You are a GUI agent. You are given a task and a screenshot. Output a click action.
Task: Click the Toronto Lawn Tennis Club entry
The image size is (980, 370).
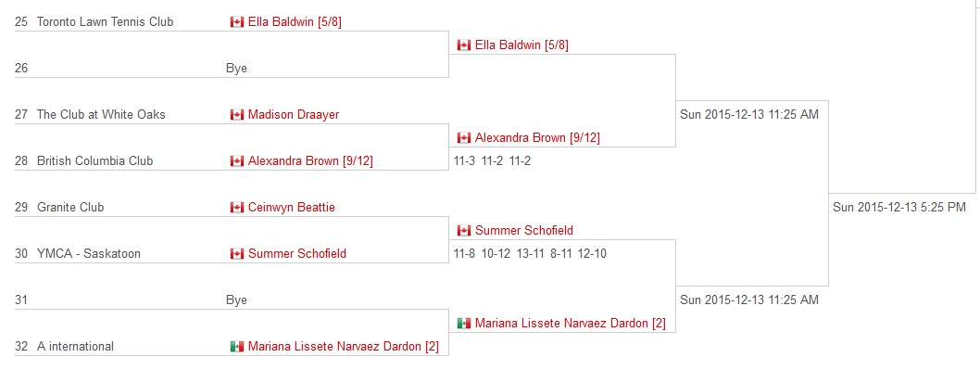point(105,22)
